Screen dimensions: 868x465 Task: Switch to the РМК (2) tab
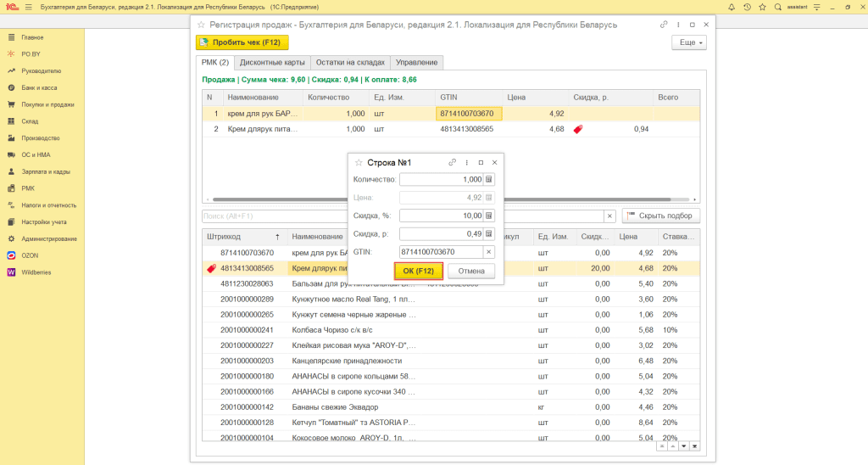(214, 62)
